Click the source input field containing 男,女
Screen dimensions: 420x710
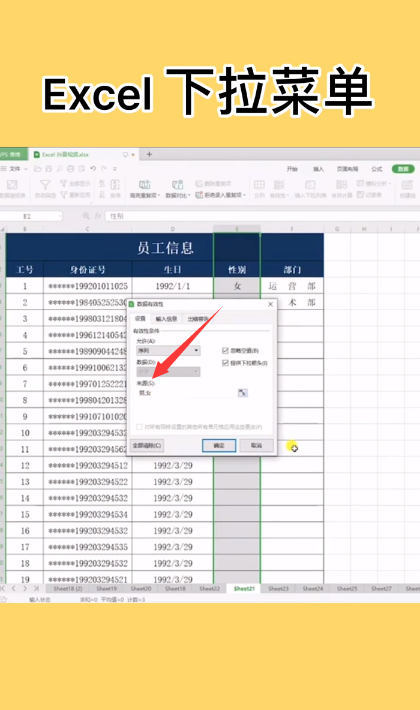(x=186, y=393)
